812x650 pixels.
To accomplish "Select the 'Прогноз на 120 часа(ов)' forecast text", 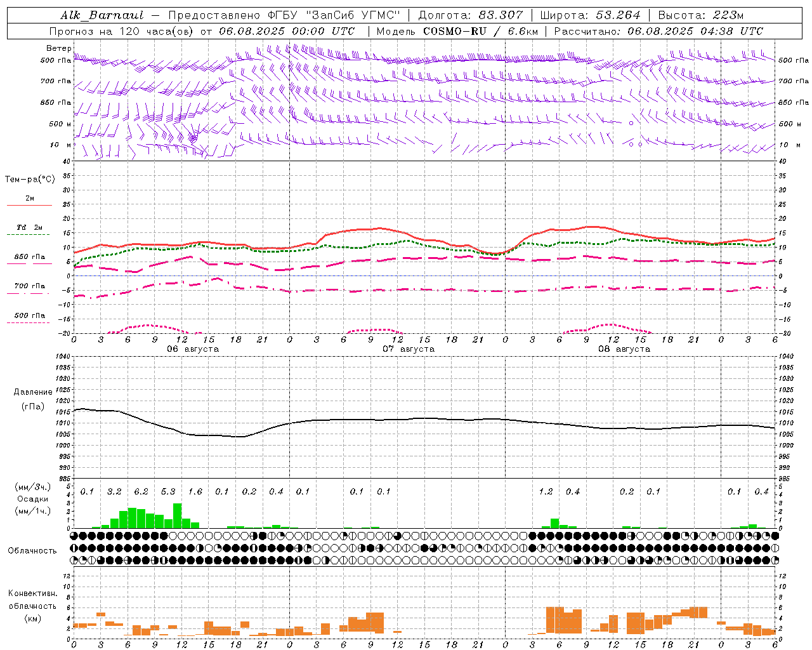I will (122, 31).
